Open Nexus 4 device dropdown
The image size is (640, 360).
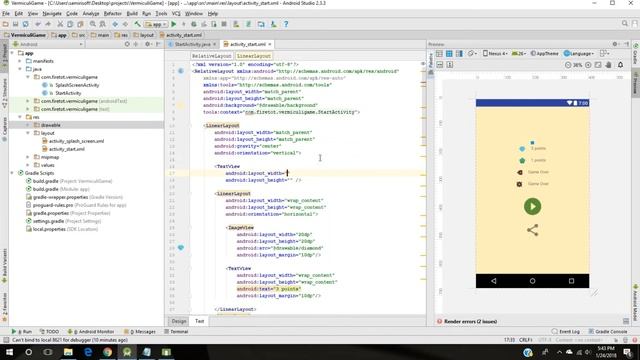click(495, 53)
